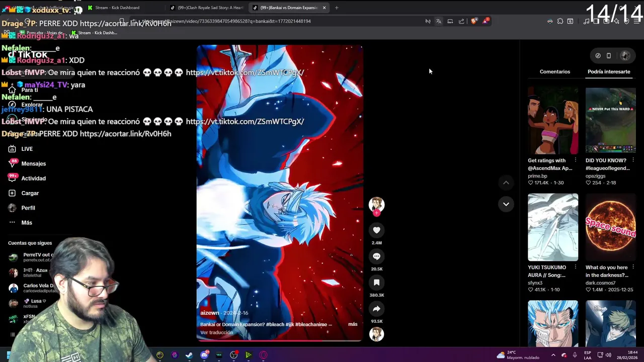Save video with the bookmark icon showing 380.3K

tap(376, 282)
